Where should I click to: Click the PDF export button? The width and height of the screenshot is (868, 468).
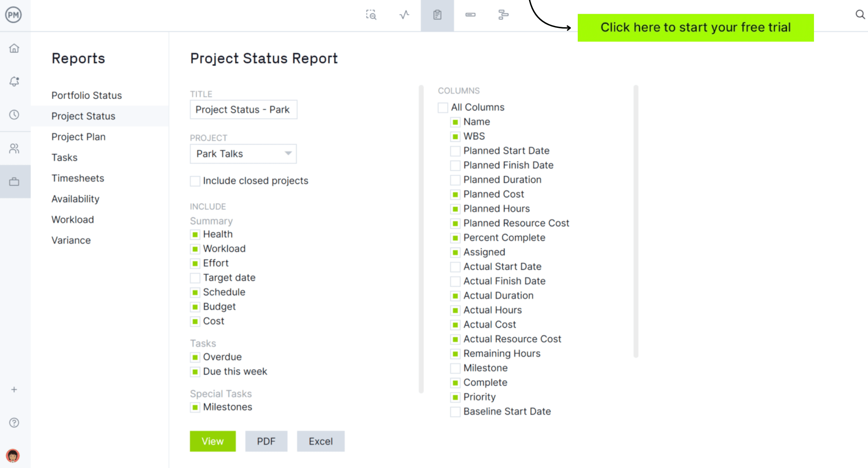tap(266, 441)
